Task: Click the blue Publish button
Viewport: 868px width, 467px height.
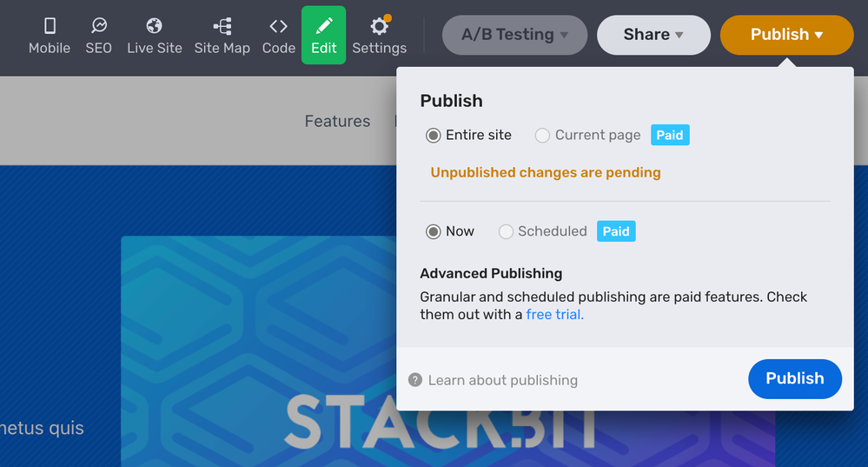Action: click(x=795, y=379)
